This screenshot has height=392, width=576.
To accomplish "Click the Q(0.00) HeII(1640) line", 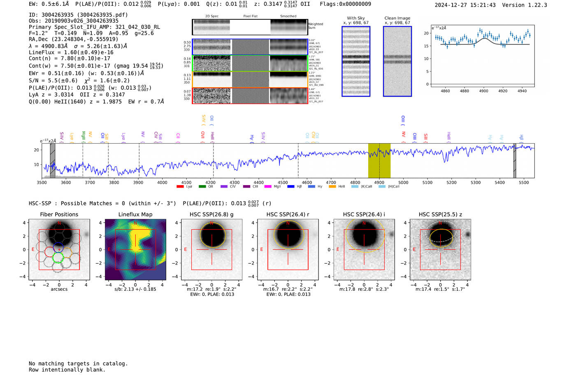I will pyautogui.click(x=96, y=102).
